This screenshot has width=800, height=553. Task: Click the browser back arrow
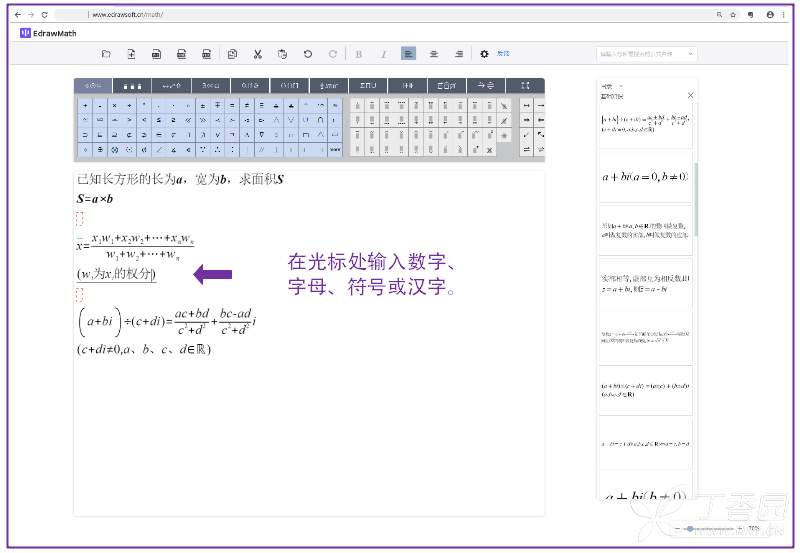point(18,15)
